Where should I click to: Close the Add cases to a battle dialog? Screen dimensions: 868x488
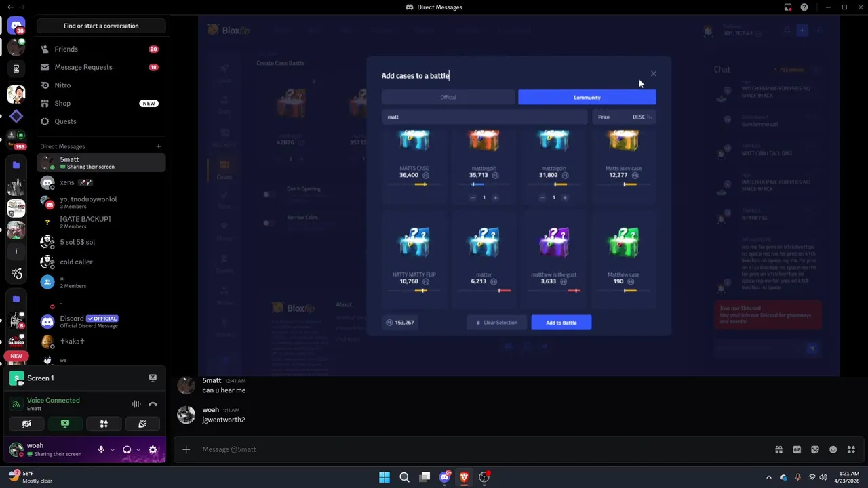(x=653, y=74)
